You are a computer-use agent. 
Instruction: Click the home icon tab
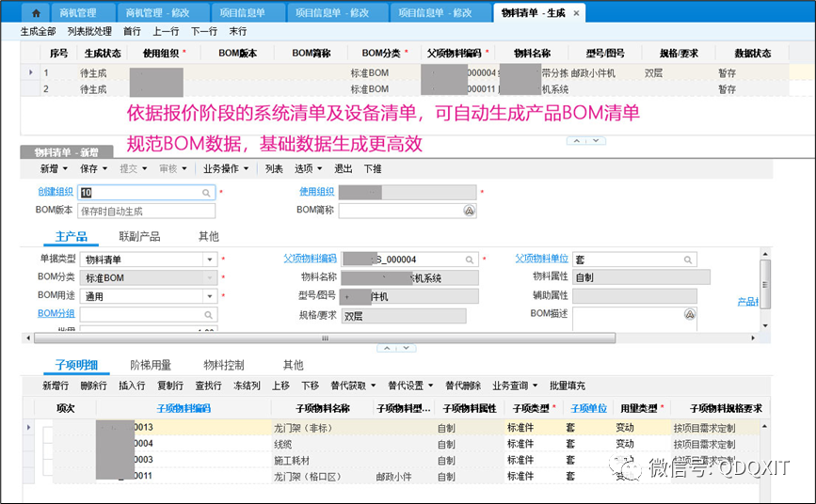tap(36, 13)
